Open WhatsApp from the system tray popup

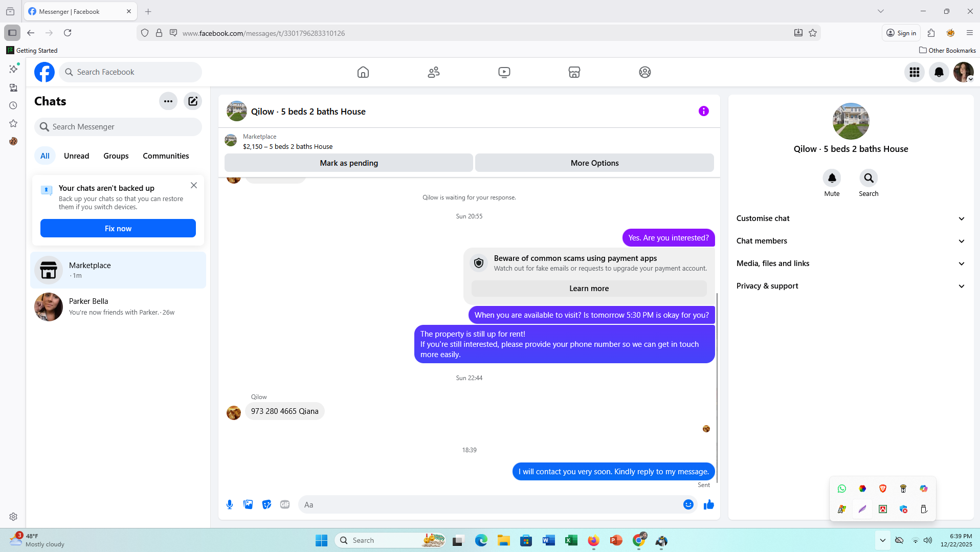click(x=842, y=489)
